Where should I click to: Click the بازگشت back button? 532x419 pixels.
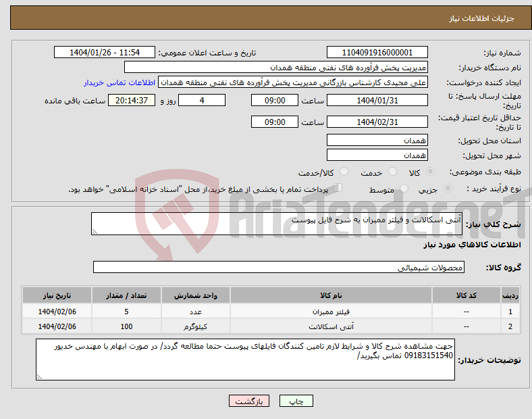(x=249, y=401)
